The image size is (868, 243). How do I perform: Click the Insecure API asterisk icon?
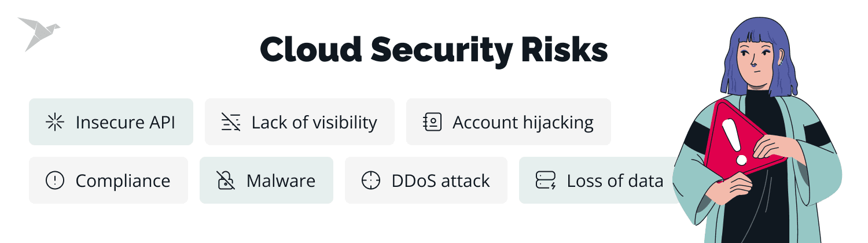point(54,122)
